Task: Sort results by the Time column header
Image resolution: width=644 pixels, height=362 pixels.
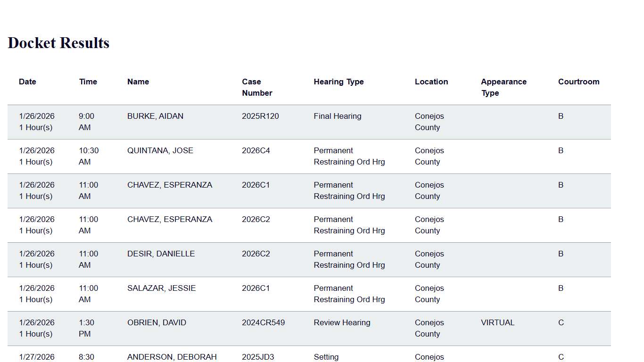Action: 88,82
